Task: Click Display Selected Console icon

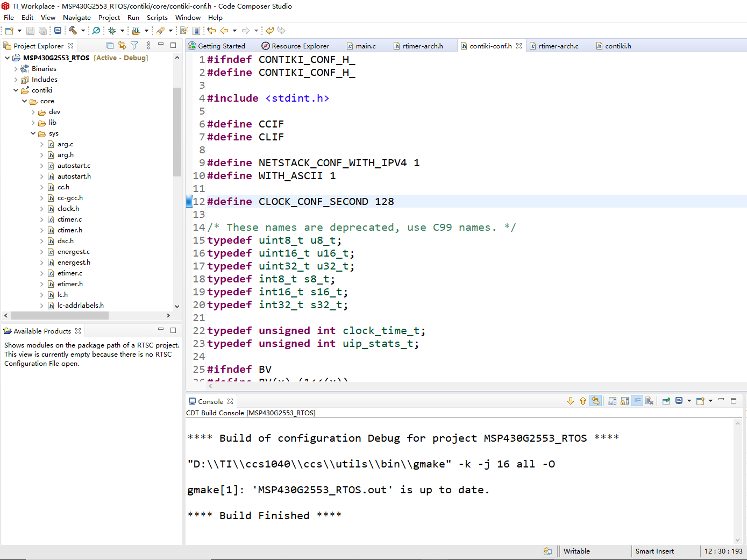Action: pos(679,401)
